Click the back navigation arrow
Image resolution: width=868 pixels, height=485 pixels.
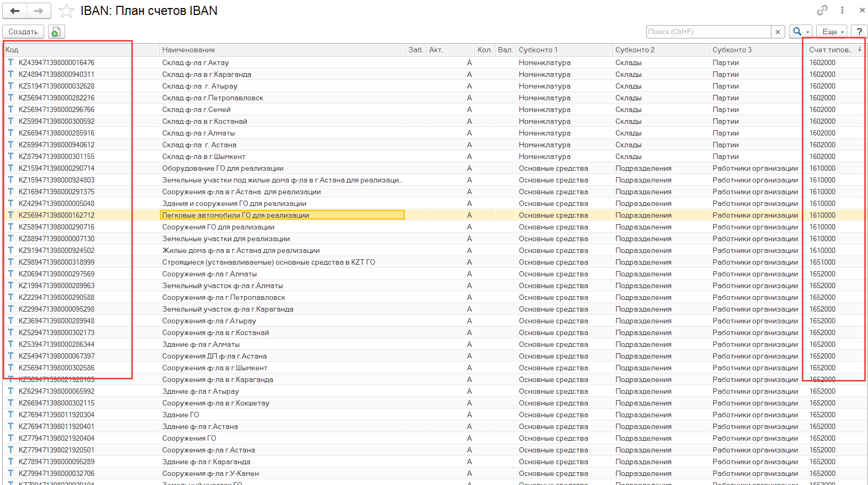tap(15, 11)
